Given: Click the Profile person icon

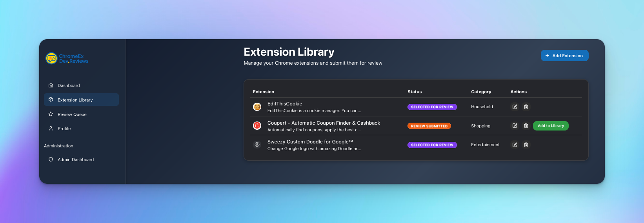Looking at the screenshot, I should point(51,128).
